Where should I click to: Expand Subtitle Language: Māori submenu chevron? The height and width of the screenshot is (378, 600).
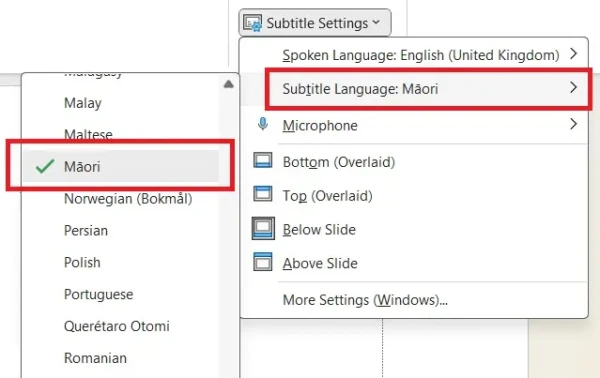573,87
